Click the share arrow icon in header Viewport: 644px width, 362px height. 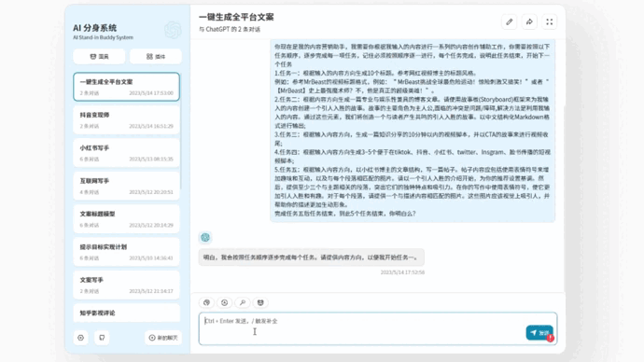[529, 21]
